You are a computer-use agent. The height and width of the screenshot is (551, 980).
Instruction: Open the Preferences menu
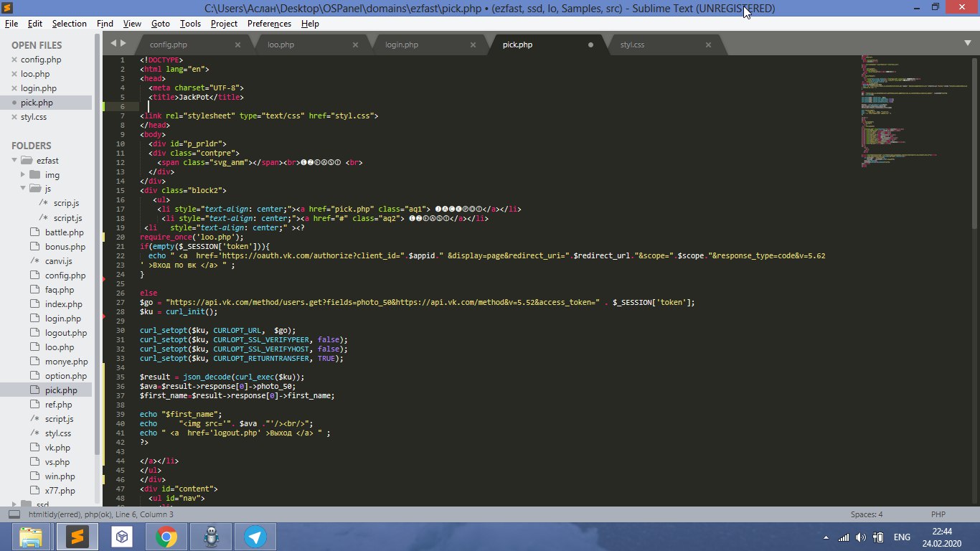point(269,24)
